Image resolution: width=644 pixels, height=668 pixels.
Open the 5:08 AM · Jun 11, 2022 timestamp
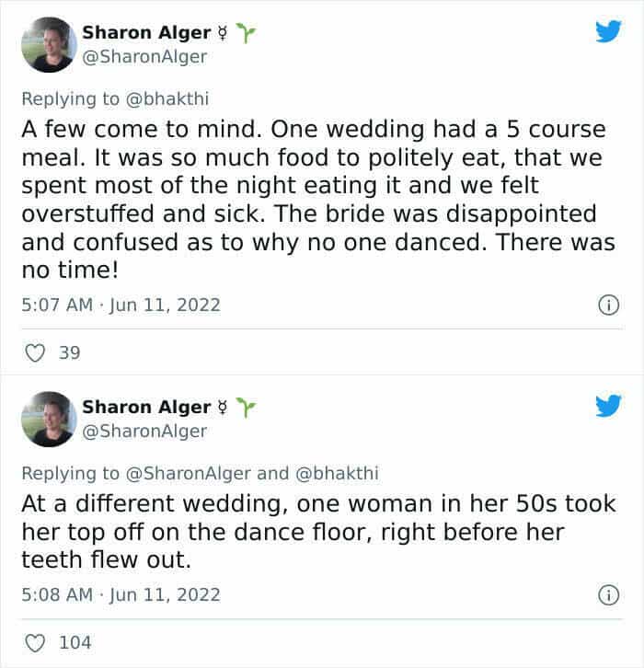121,595
